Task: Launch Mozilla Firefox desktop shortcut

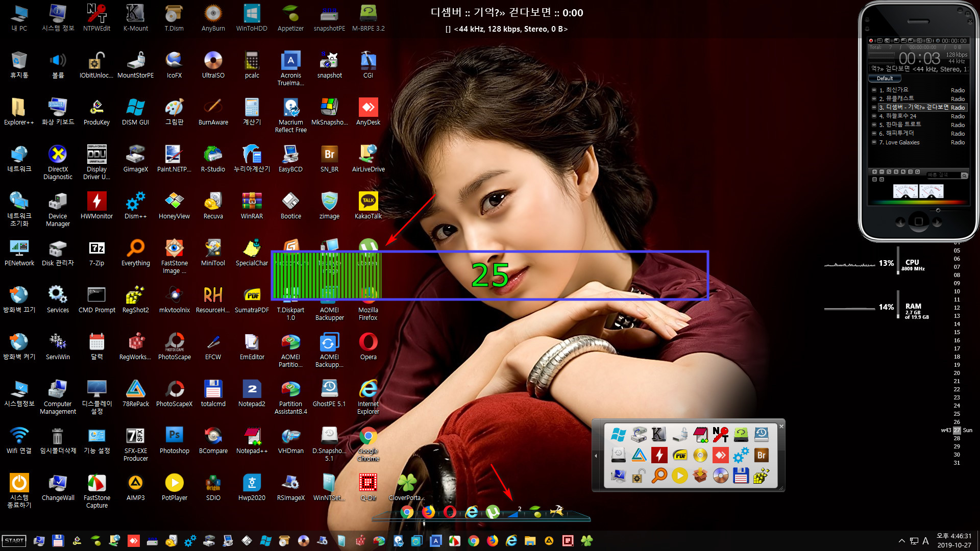Action: tap(368, 303)
